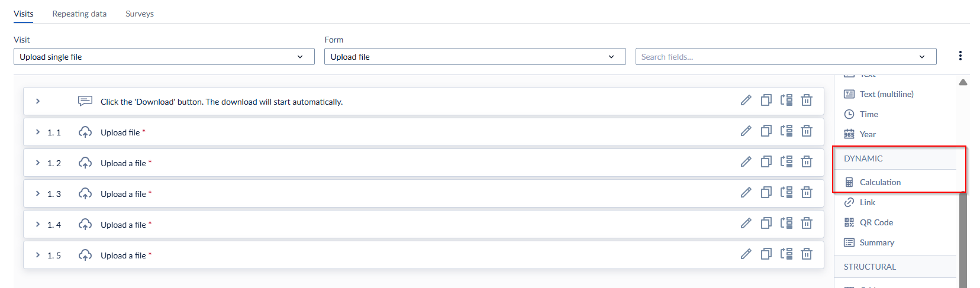
Task: Expand the field 1.1 Upload file row
Action: [x=38, y=132]
